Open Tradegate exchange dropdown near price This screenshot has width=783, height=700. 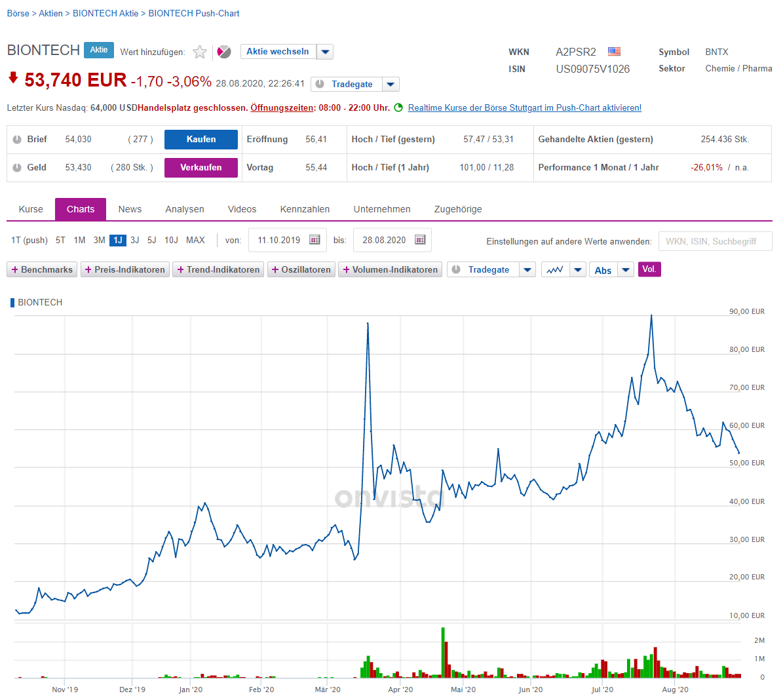[391, 85]
